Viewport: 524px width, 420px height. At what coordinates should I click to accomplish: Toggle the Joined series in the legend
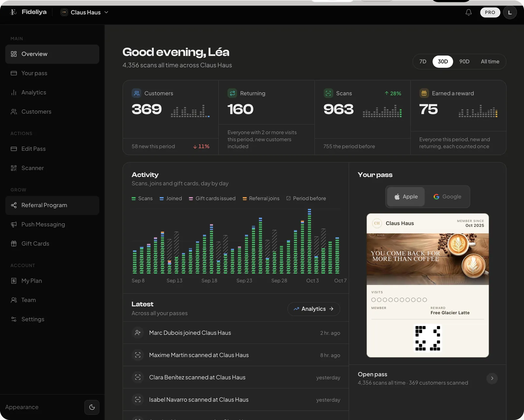(171, 199)
